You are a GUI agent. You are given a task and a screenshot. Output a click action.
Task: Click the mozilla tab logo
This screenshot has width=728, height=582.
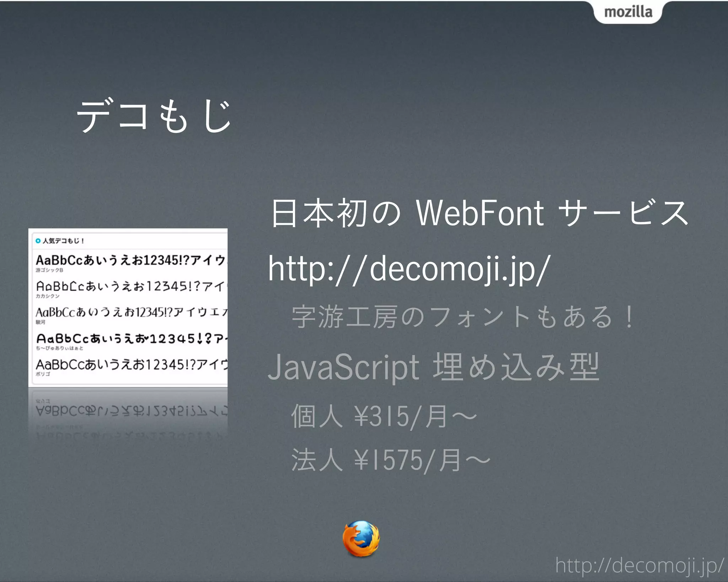[x=628, y=12]
